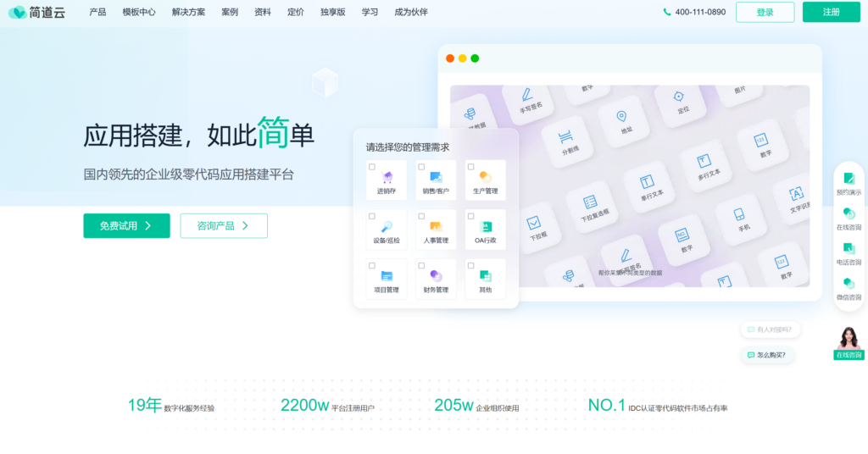
Task: Open the 学习 navigation dropdown
Action: point(370,13)
